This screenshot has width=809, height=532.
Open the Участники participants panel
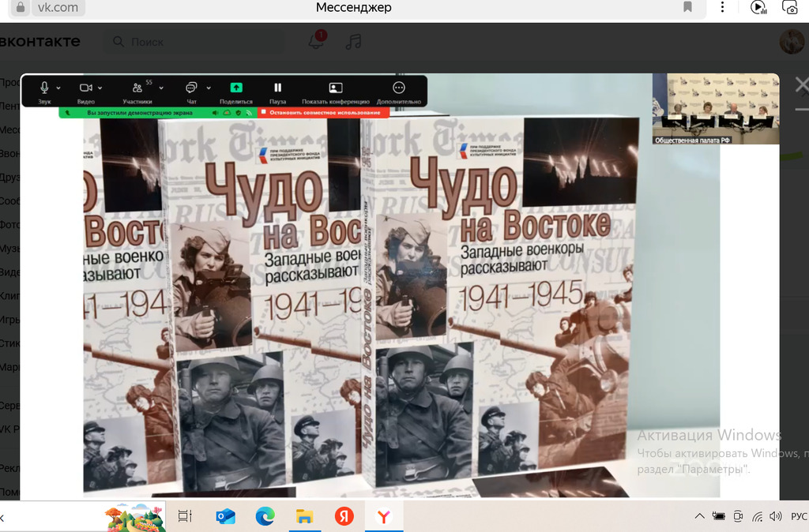pos(137,88)
